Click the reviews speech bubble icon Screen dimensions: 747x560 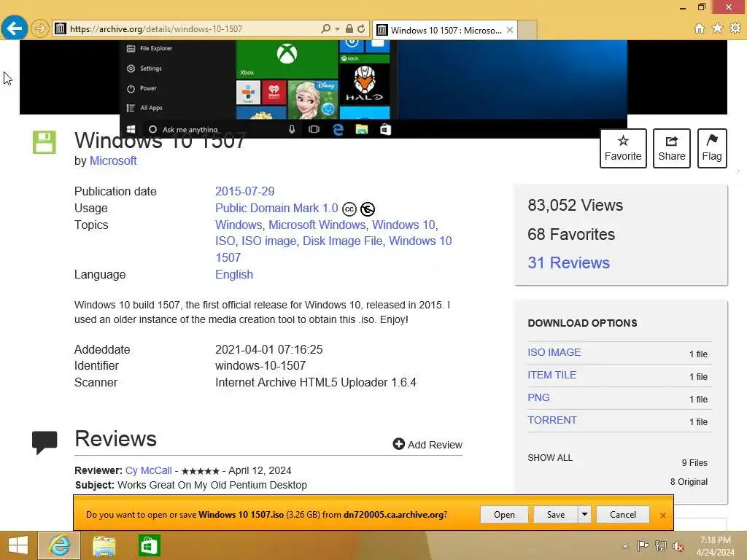(x=44, y=443)
